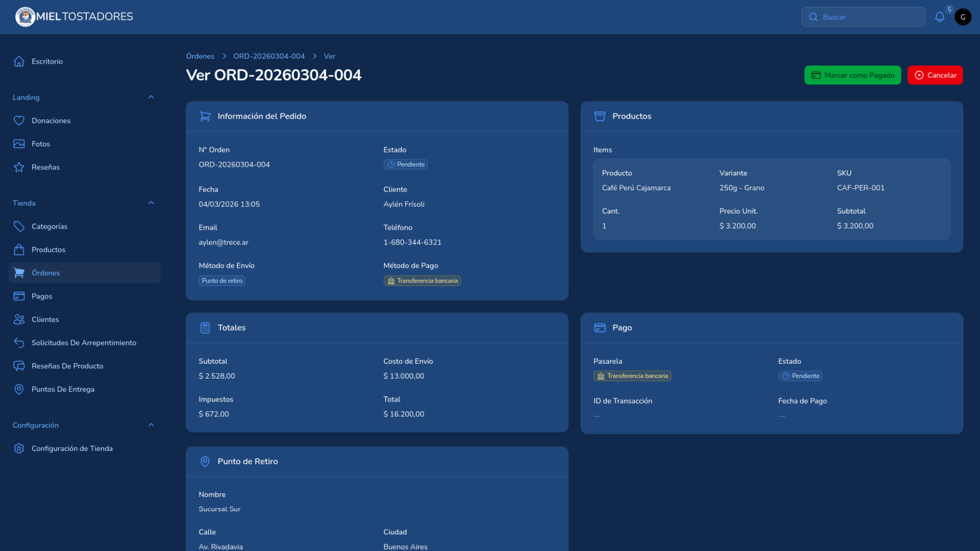The image size is (980, 551).
Task: Click calculator icon beside Totales heading
Action: click(x=205, y=328)
